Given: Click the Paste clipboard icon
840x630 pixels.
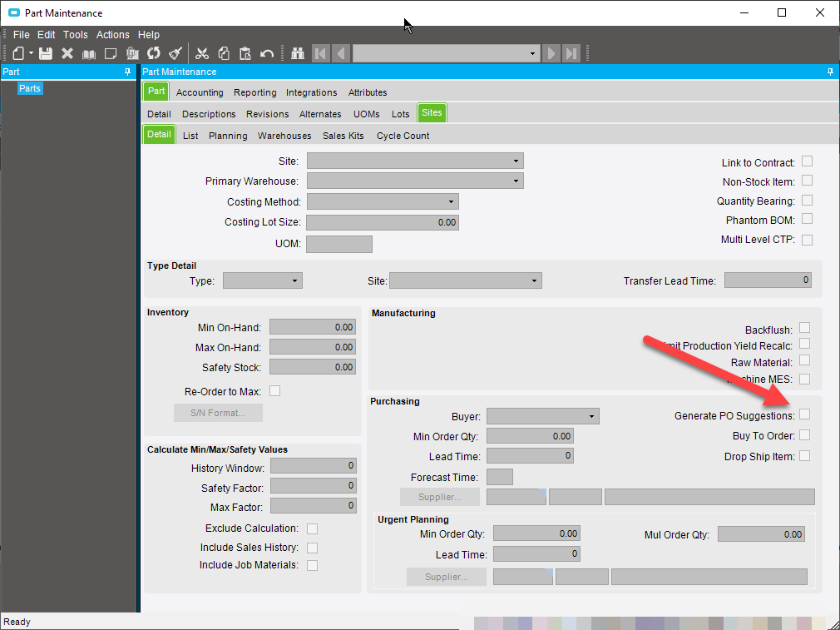Looking at the screenshot, I should pos(245,53).
